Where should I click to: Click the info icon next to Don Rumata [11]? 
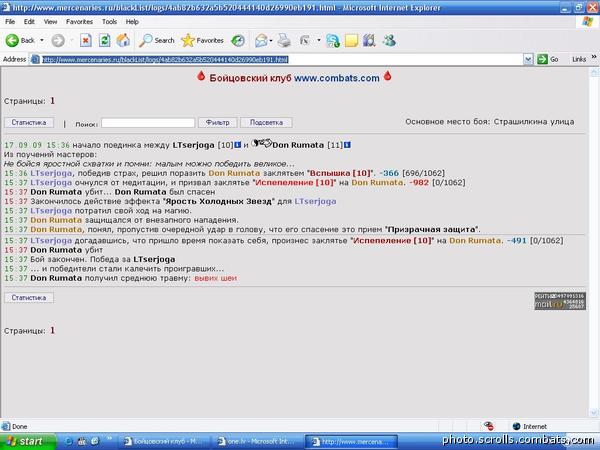tap(347, 145)
